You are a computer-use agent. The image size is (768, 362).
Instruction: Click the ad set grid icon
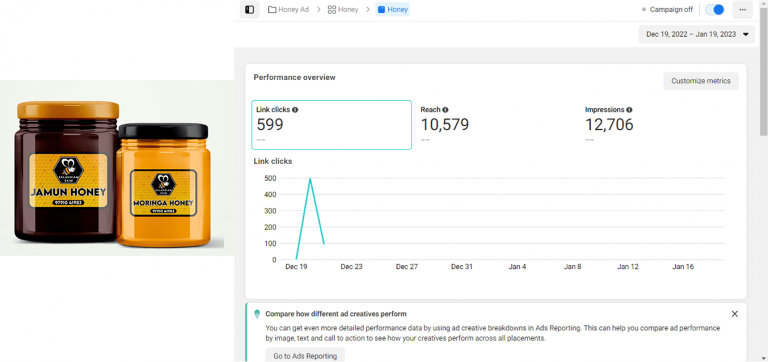click(332, 9)
